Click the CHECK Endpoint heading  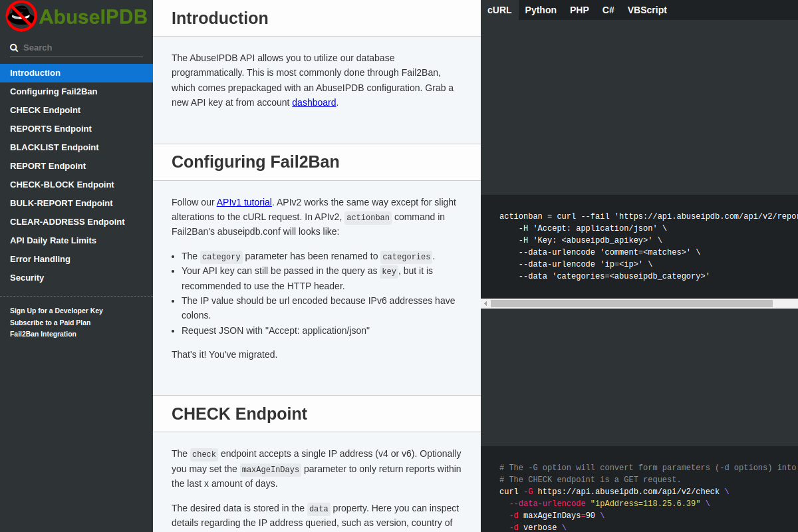(x=239, y=414)
